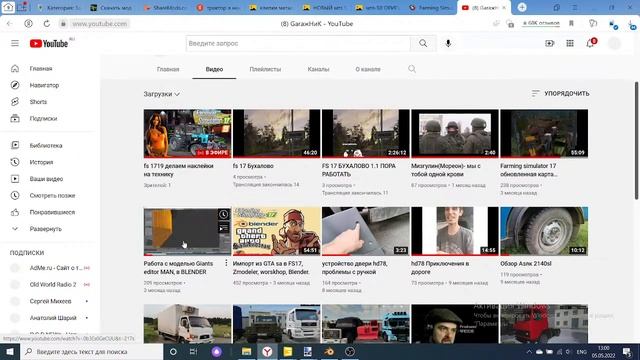Open three-dot menu for Giants editor video
The width and height of the screenshot is (640, 360).
226,264
